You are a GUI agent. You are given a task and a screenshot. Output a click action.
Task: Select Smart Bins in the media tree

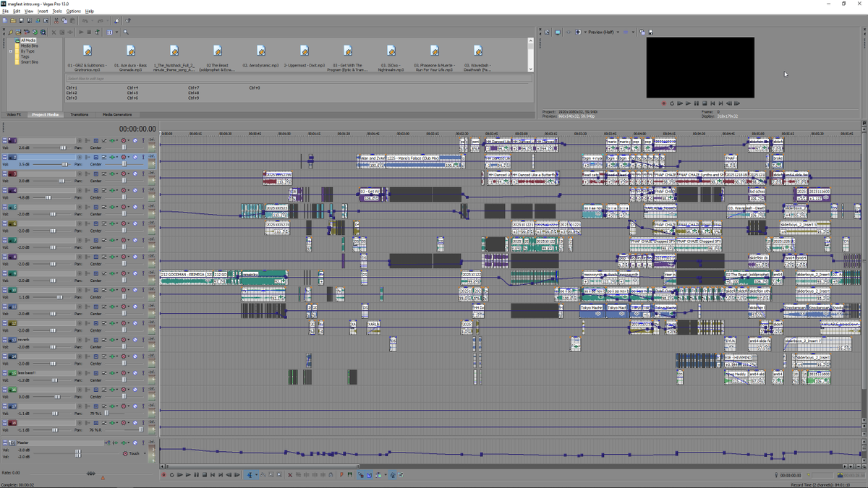point(29,61)
